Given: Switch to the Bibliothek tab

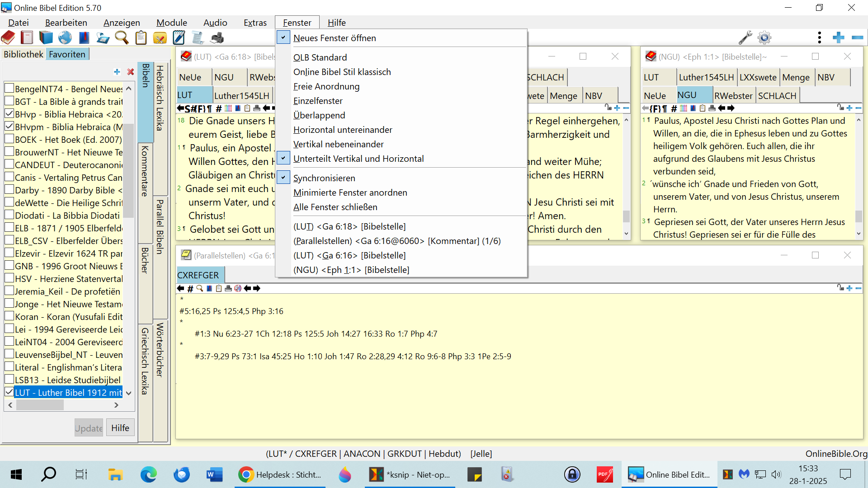Looking at the screenshot, I should tap(24, 54).
